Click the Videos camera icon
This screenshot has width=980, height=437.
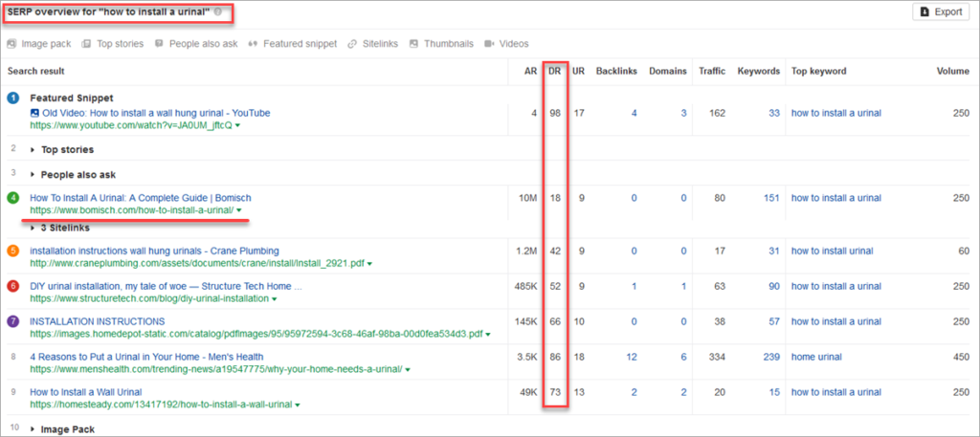coord(490,44)
